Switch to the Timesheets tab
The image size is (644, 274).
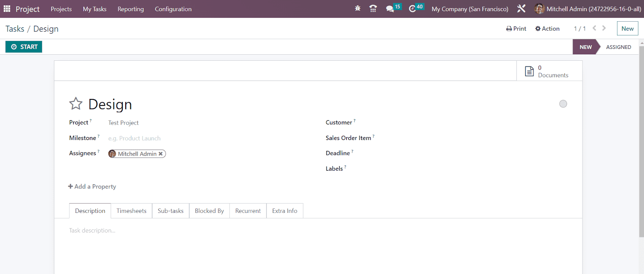[x=131, y=211]
